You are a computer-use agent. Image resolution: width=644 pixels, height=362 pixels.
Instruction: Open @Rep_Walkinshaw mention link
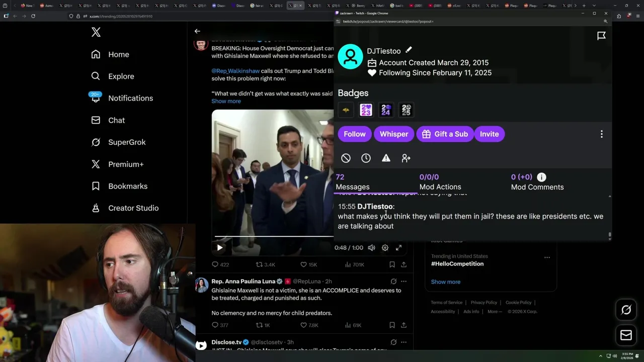[x=235, y=71]
